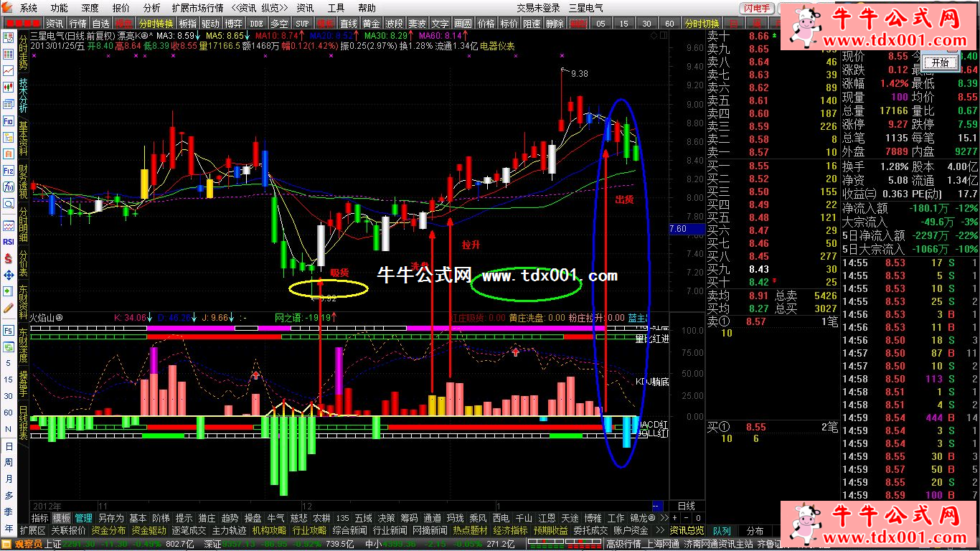The width and height of the screenshot is (980, 551).
Task: Open the 主力轨迹 bottom tab
Action: (x=230, y=530)
